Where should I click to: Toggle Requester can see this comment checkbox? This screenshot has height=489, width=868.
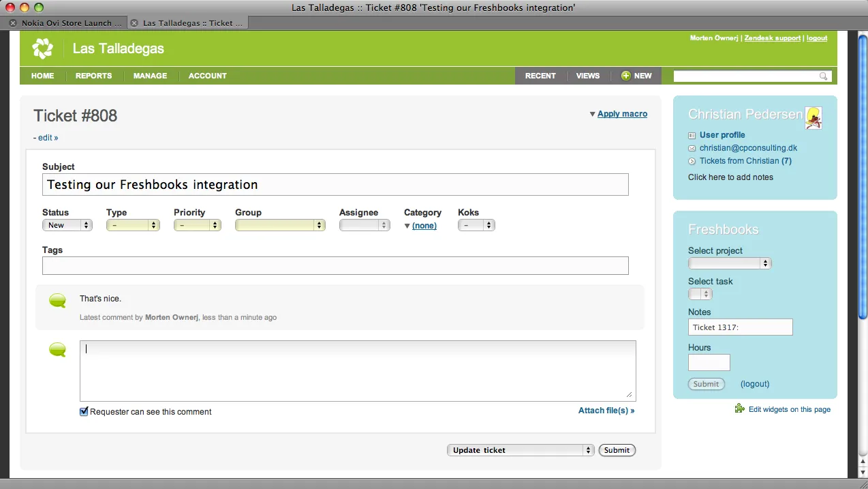coord(84,412)
